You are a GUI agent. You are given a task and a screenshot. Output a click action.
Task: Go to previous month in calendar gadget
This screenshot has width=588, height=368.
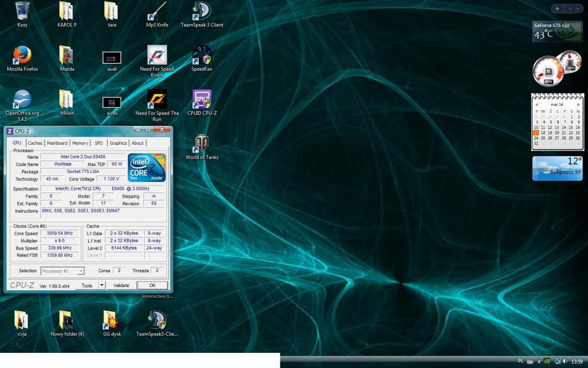(537, 105)
